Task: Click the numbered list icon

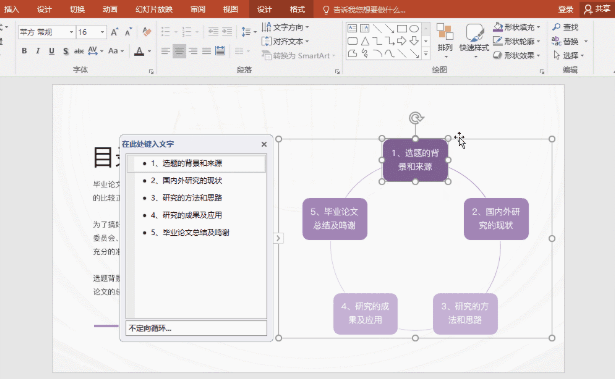Action: pyautogui.click(x=187, y=32)
